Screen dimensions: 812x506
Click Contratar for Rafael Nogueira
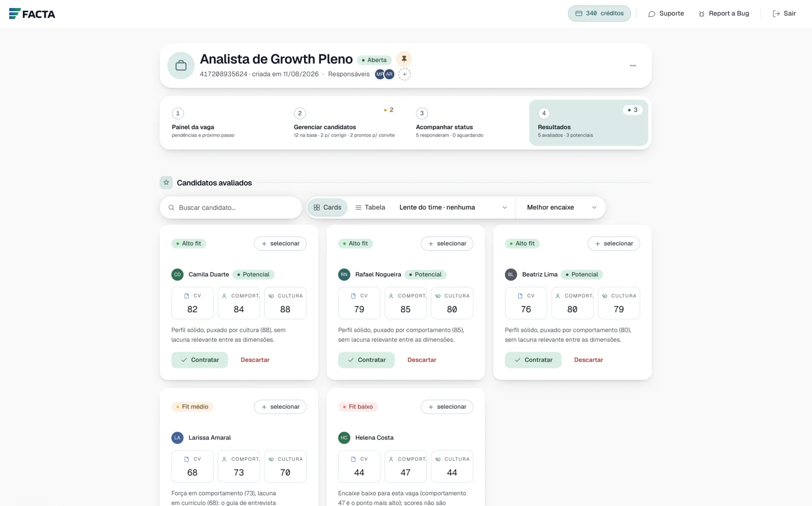(366, 360)
